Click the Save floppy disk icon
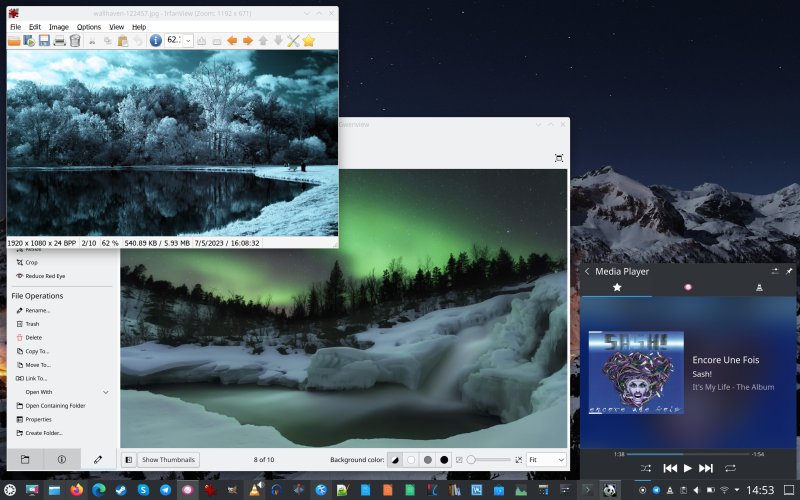Image resolution: width=800 pixels, height=500 pixels. (44, 41)
